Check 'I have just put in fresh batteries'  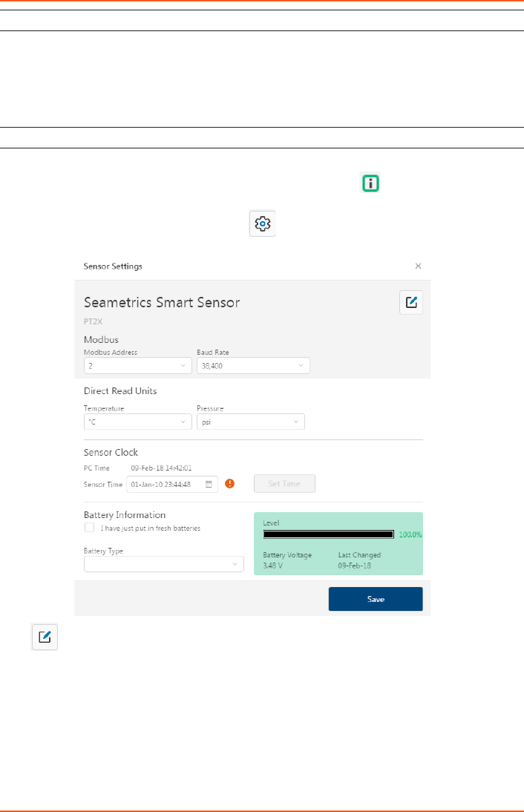point(90,528)
